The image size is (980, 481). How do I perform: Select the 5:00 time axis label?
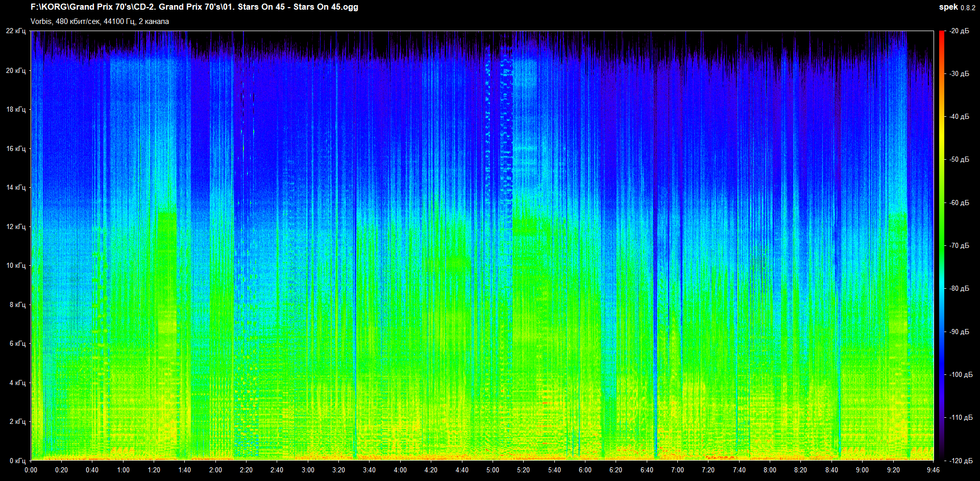(x=493, y=470)
